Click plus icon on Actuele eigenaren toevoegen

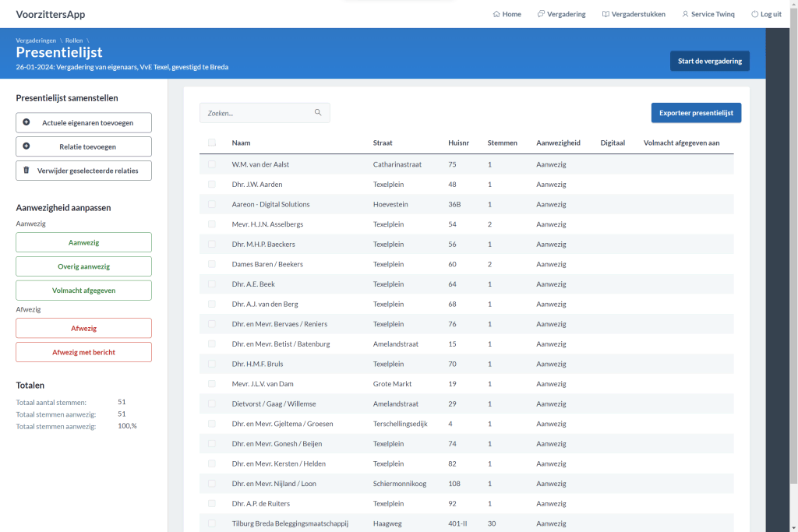click(26, 122)
